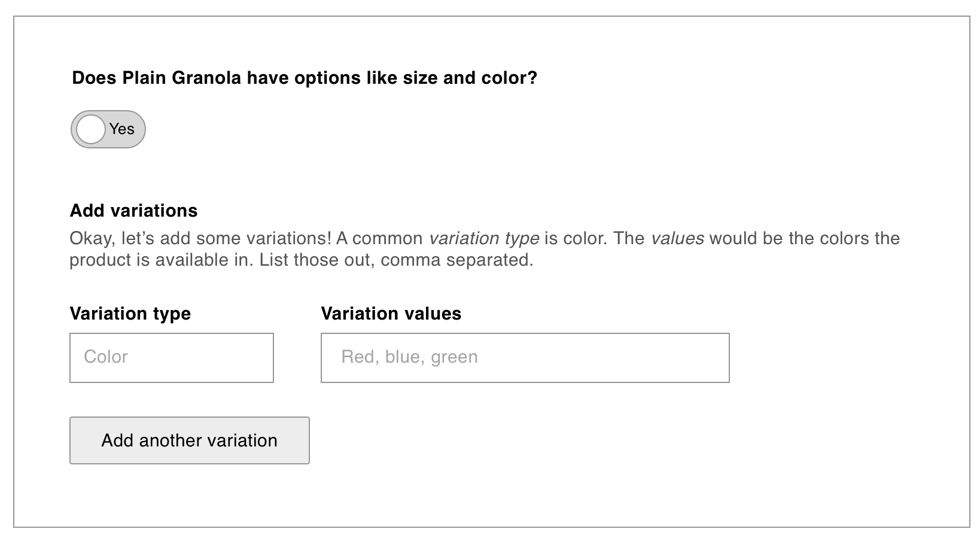Screen dimensions: 980x541
Task: Click the 'Red, blue, green' placeholder text
Action: coord(409,357)
